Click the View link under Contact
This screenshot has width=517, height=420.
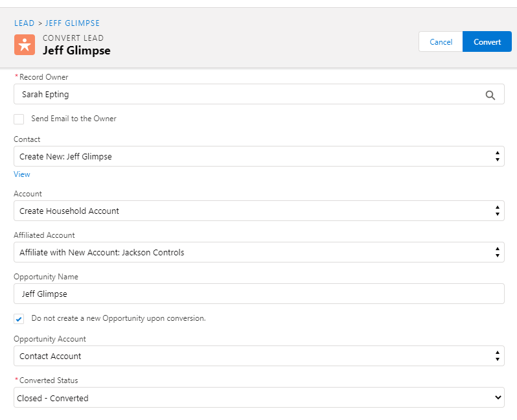pos(22,174)
